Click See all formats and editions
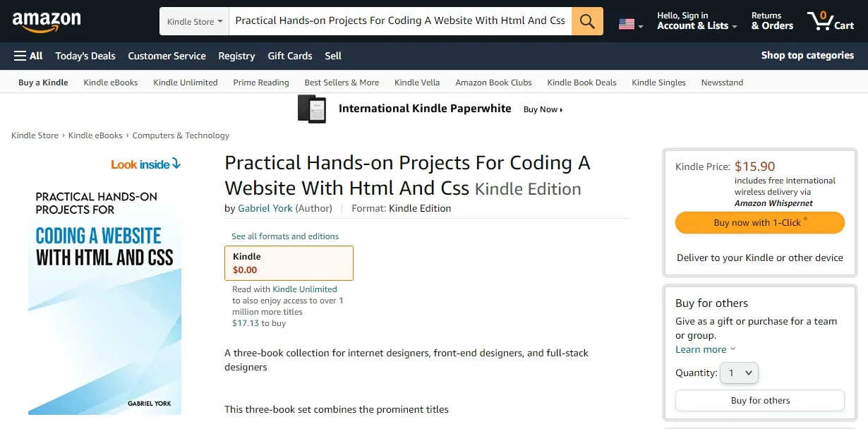Screen dimensions: 868x429 (284, 236)
